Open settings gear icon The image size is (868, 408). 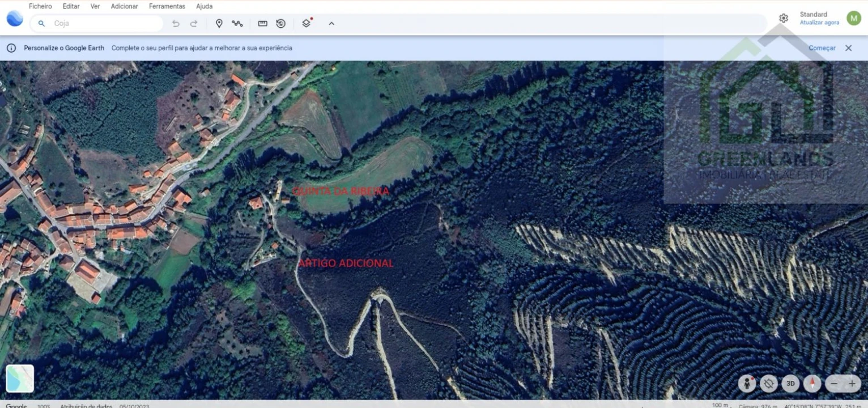coord(784,18)
